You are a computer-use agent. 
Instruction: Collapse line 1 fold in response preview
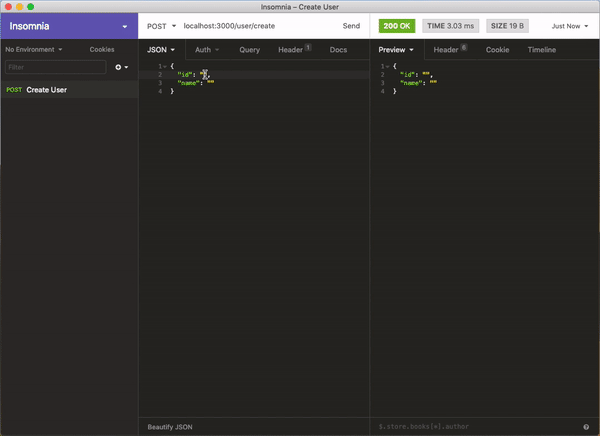(x=387, y=67)
